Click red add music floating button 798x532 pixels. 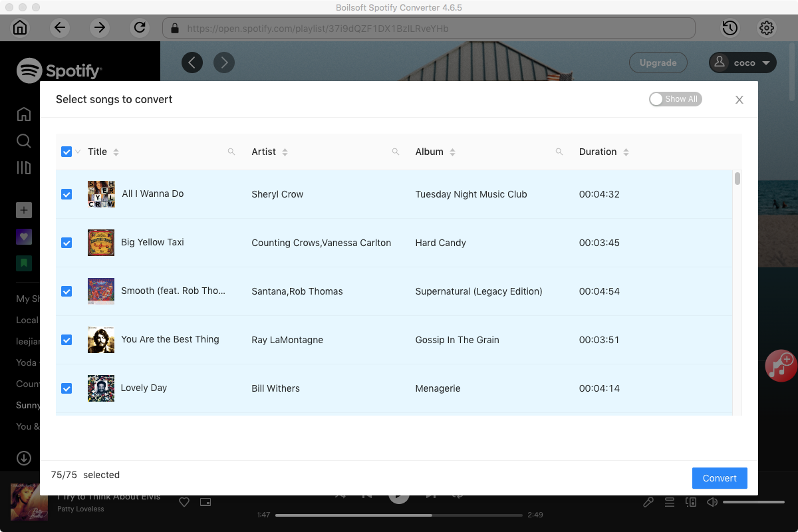tap(781, 366)
